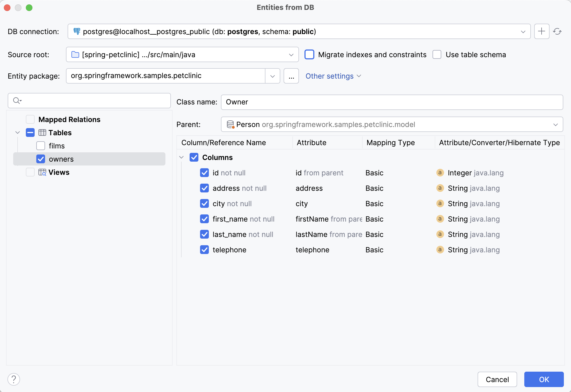Click the folder icon in Source root field
Viewport: 571px width, 392px height.
pyautogui.click(x=75, y=54)
